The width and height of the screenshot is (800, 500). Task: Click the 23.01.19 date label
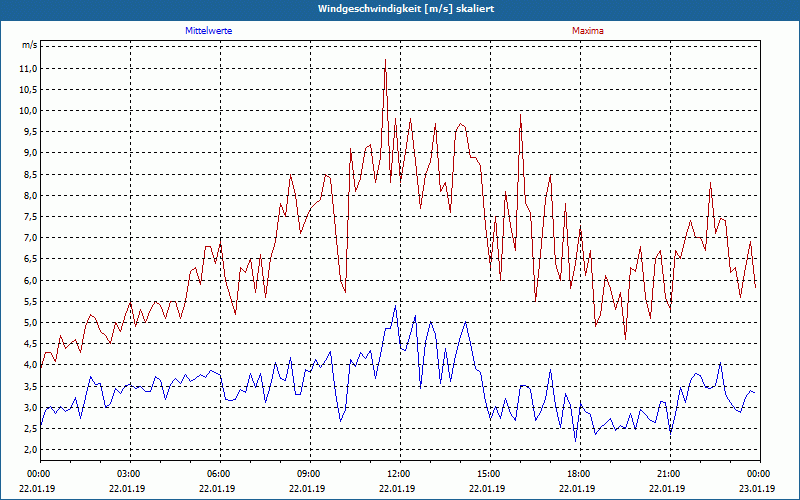757,489
